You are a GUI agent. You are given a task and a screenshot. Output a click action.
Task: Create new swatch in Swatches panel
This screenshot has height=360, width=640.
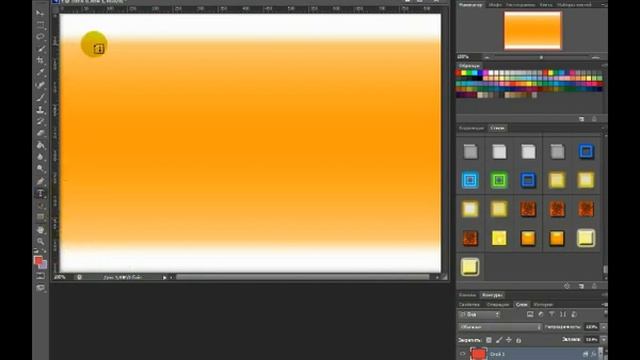click(x=581, y=119)
